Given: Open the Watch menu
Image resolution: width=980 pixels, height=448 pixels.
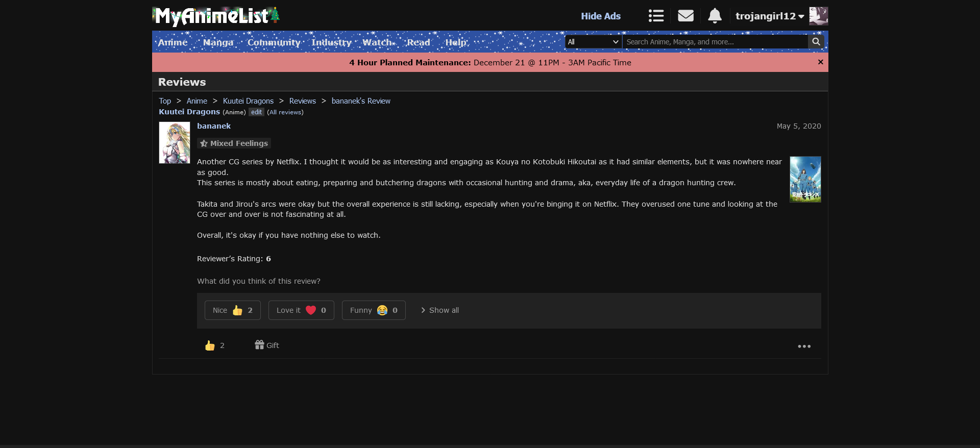Looking at the screenshot, I should (x=377, y=42).
